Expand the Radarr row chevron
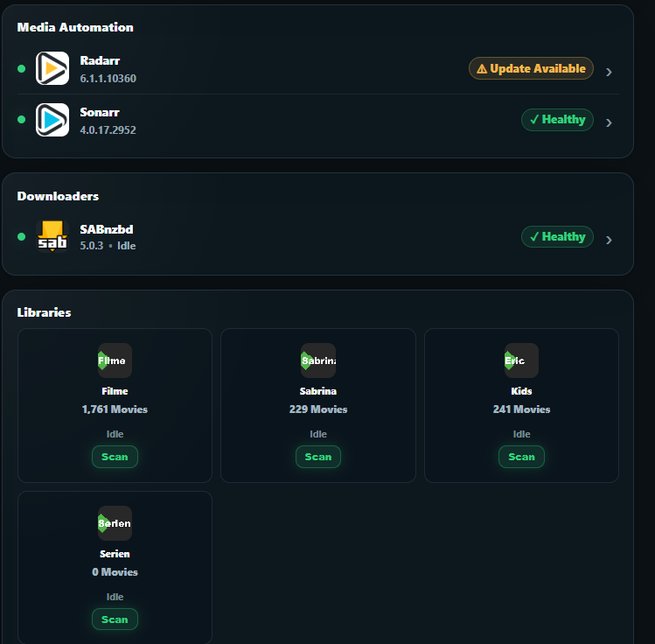 (609, 72)
